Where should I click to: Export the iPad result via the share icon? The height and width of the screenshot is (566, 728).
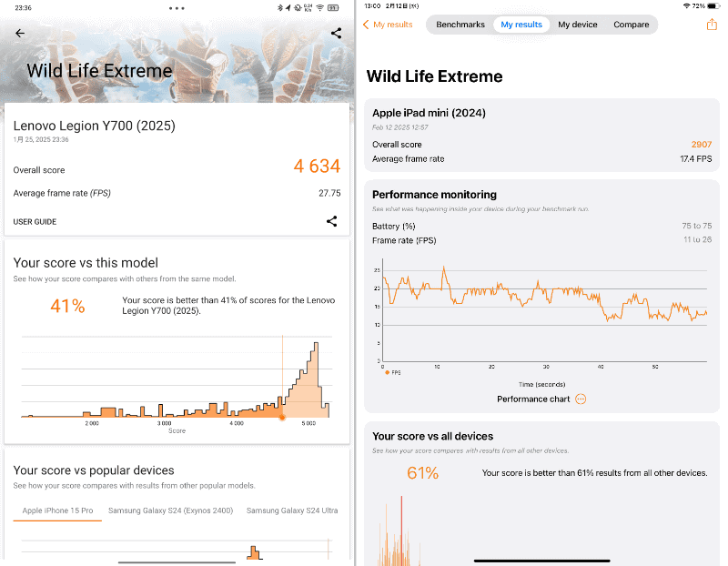(711, 25)
